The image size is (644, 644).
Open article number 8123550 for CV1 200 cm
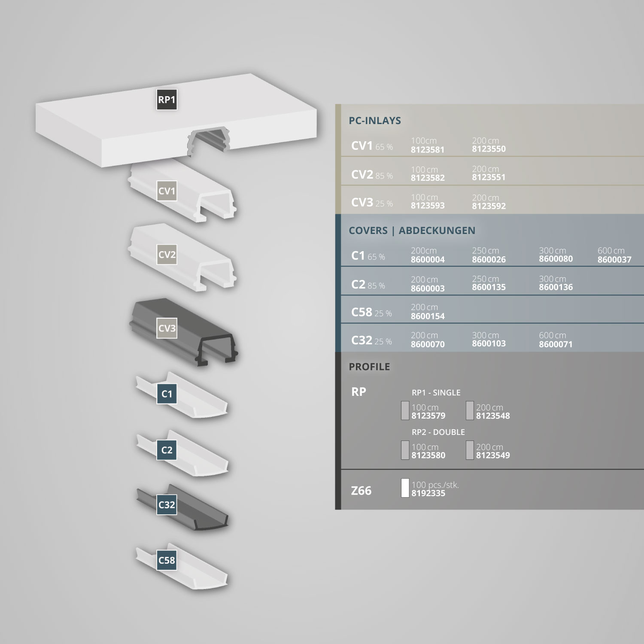[489, 149]
